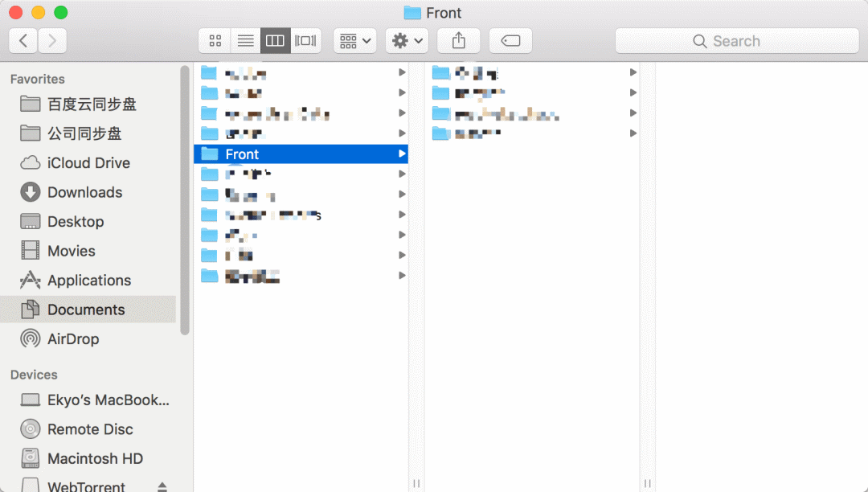The width and height of the screenshot is (868, 492).
Task: Expand the Front folder disclosure arrow
Action: [402, 154]
